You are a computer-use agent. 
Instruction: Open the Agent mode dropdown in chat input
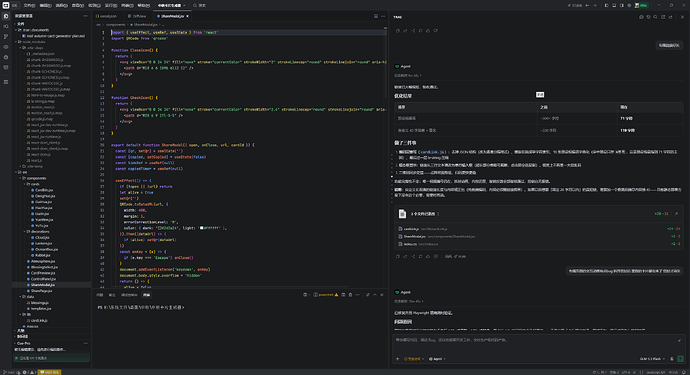click(x=437, y=359)
